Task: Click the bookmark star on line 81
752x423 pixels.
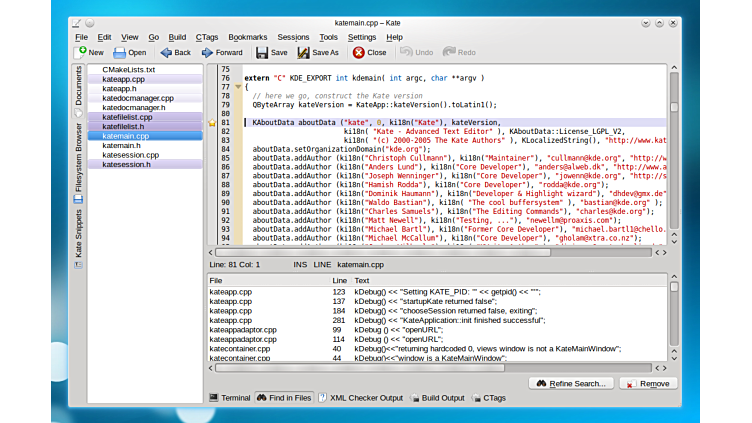Action: [x=212, y=122]
